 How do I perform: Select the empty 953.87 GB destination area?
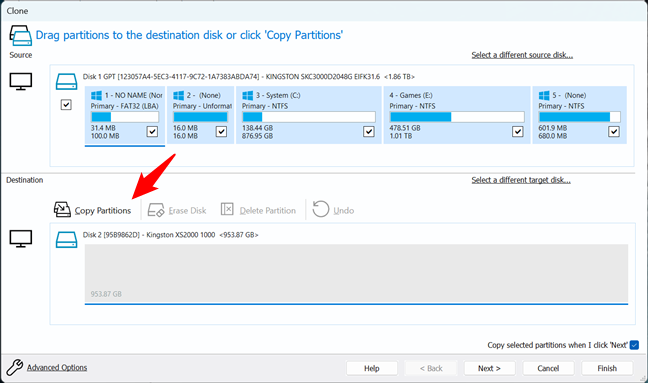[356, 274]
